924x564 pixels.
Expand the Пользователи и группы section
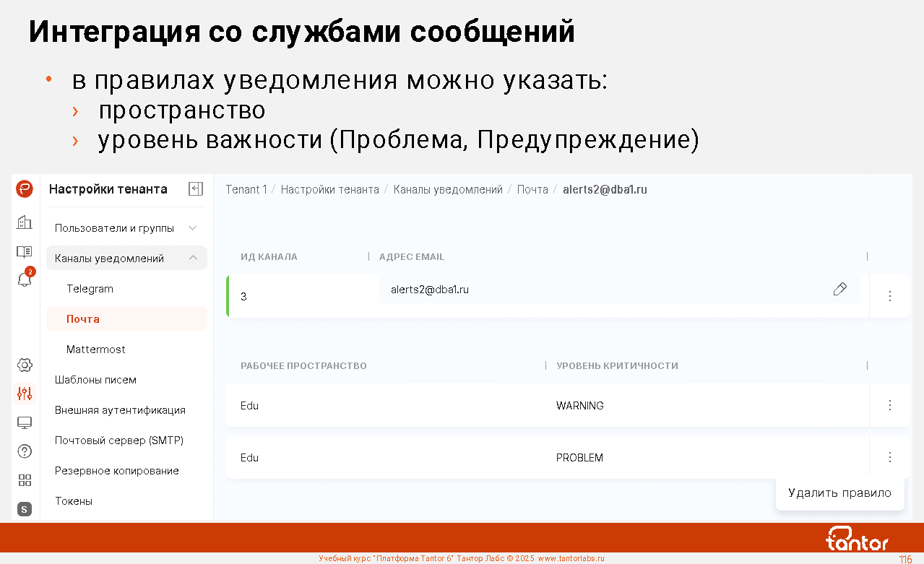pyautogui.click(x=192, y=228)
